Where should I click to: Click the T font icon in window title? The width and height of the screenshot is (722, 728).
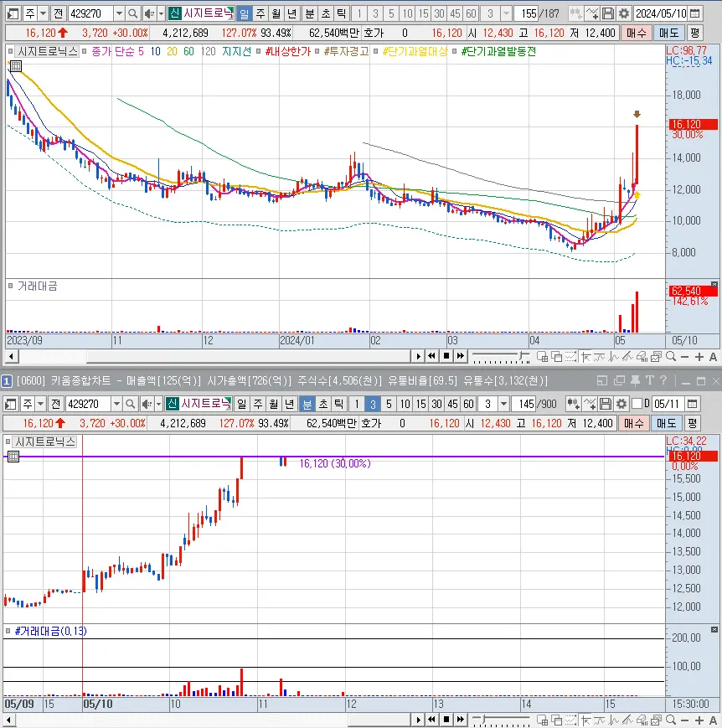pos(650,380)
